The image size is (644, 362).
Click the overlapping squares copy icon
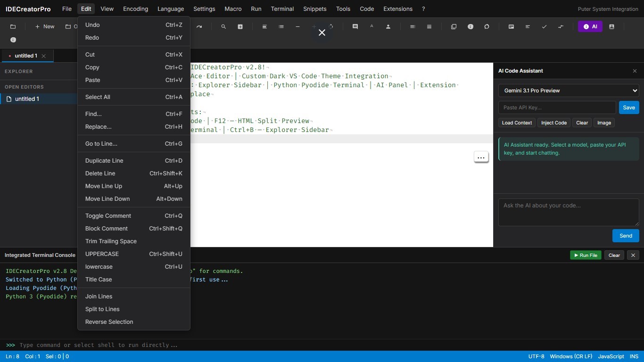454,27
